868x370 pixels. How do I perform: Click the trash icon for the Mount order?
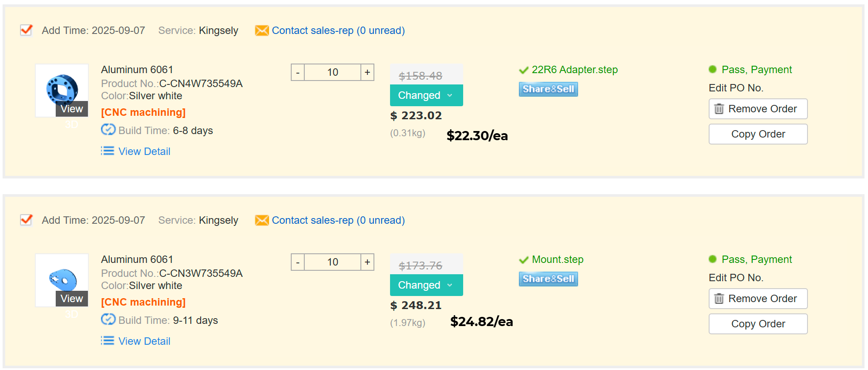pos(719,299)
